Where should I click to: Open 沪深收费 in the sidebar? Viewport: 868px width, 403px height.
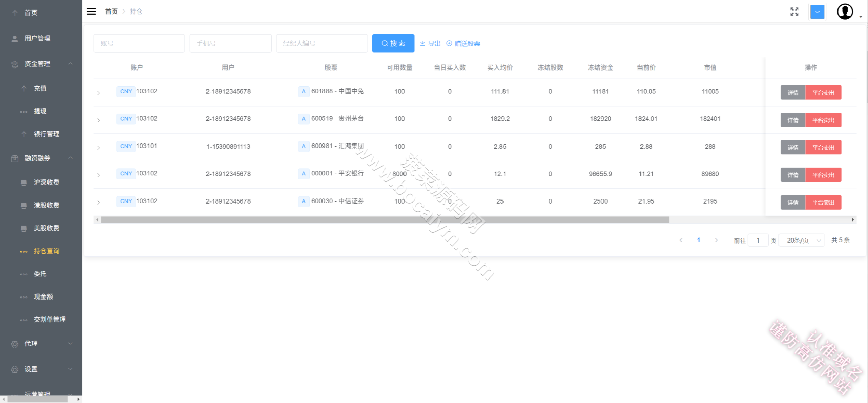(x=41, y=183)
